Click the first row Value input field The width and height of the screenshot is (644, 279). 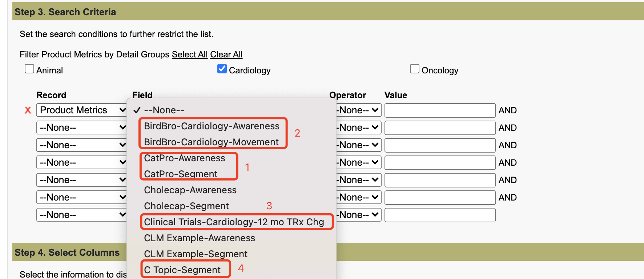(440, 110)
